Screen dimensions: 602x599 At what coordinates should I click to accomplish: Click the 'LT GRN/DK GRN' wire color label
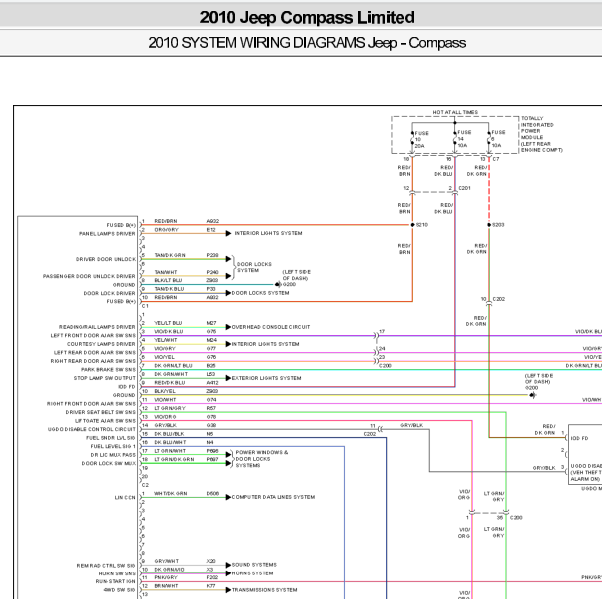pos(174,460)
